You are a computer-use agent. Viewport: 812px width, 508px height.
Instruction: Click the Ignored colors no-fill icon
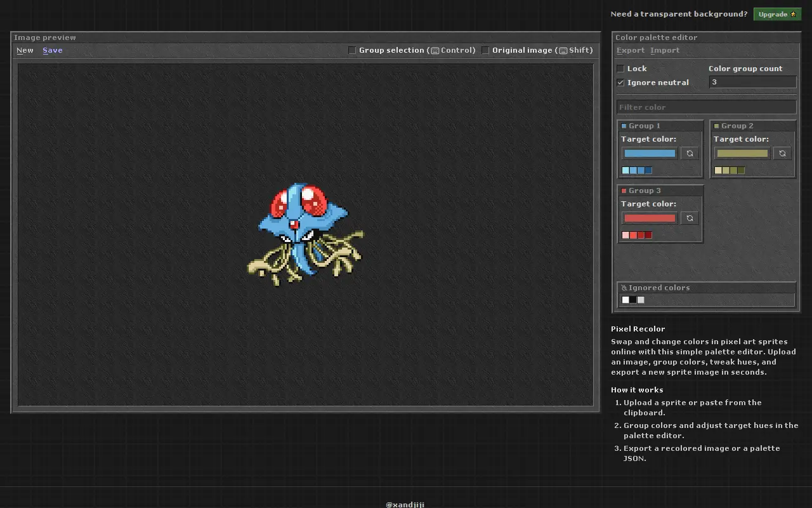pyautogui.click(x=624, y=288)
